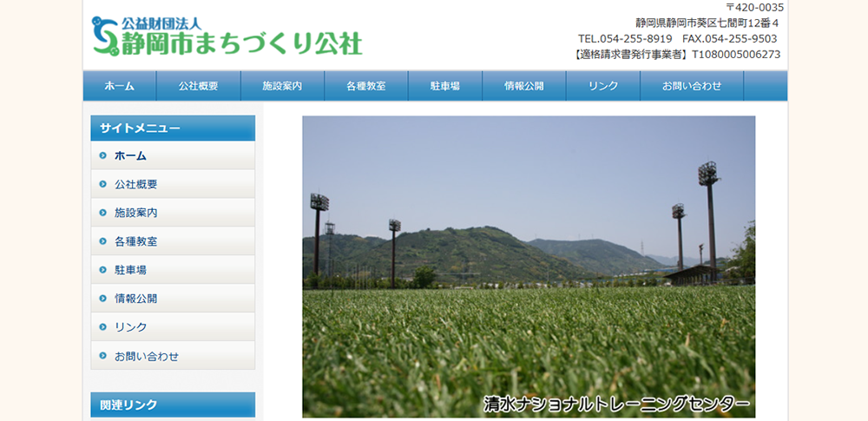868x421 pixels.
Task: Click the phone number TEL.054-255-8919
Action: click(625, 39)
